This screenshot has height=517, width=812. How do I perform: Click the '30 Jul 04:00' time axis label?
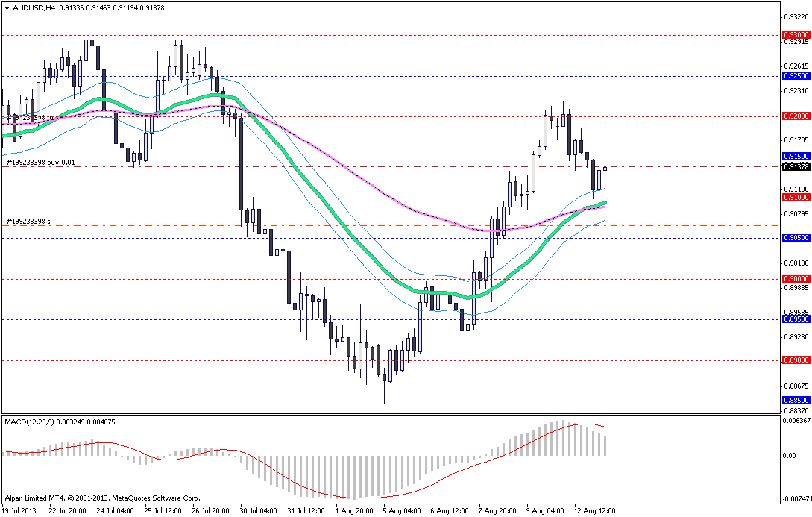tap(258, 511)
